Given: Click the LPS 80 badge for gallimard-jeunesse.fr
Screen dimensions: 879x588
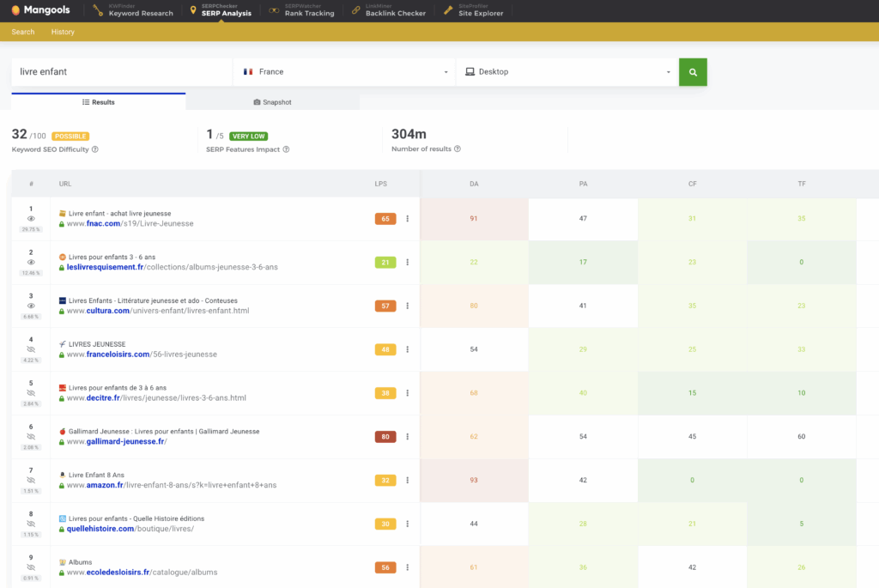Looking at the screenshot, I should tap(385, 437).
